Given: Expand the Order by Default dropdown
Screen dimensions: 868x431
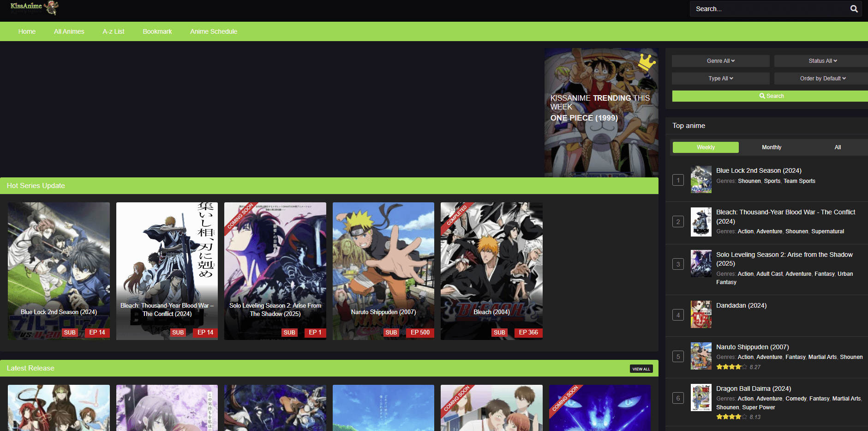Looking at the screenshot, I should [822, 79].
